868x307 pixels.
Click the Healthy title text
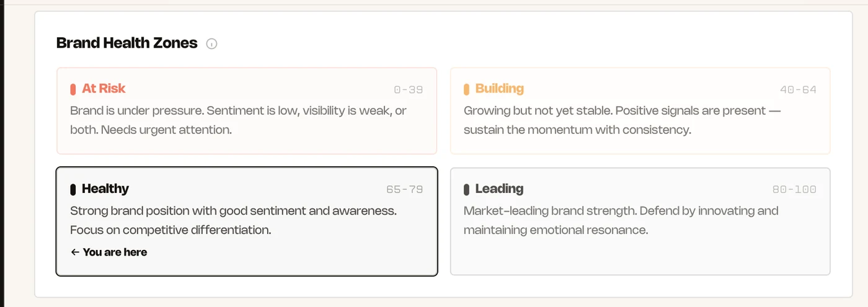pyautogui.click(x=105, y=189)
